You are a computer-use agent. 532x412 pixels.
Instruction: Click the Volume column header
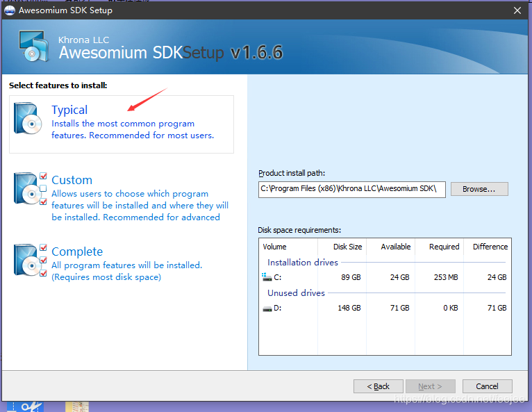(289, 247)
